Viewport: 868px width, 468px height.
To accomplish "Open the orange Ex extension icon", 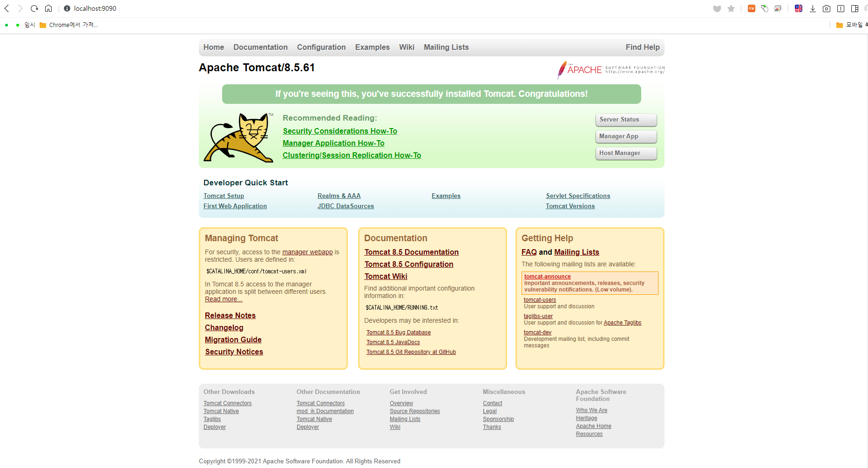I will point(752,8).
